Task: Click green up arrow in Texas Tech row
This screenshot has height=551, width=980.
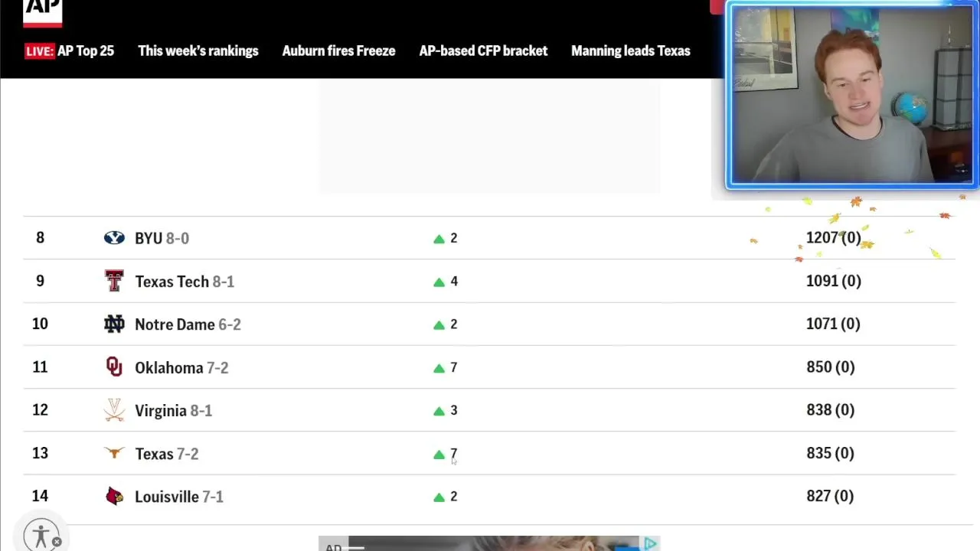Action: (x=439, y=282)
